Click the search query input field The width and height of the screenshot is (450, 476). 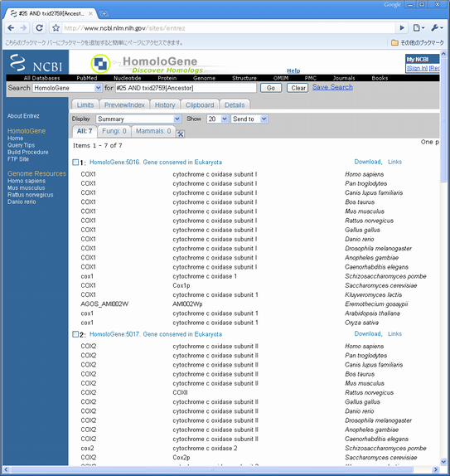pos(186,88)
